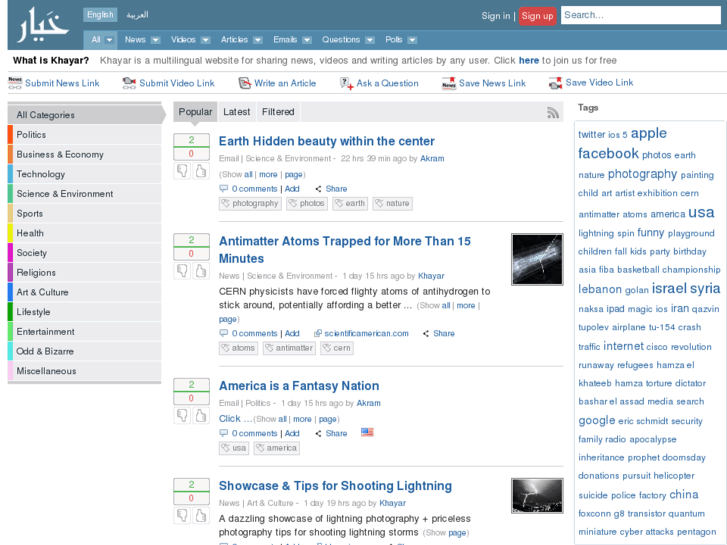Expand the Emails dropdown arrow

306,40
